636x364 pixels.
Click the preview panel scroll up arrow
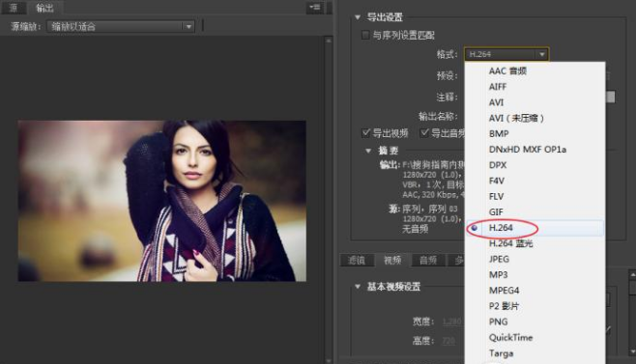[x=329, y=41]
